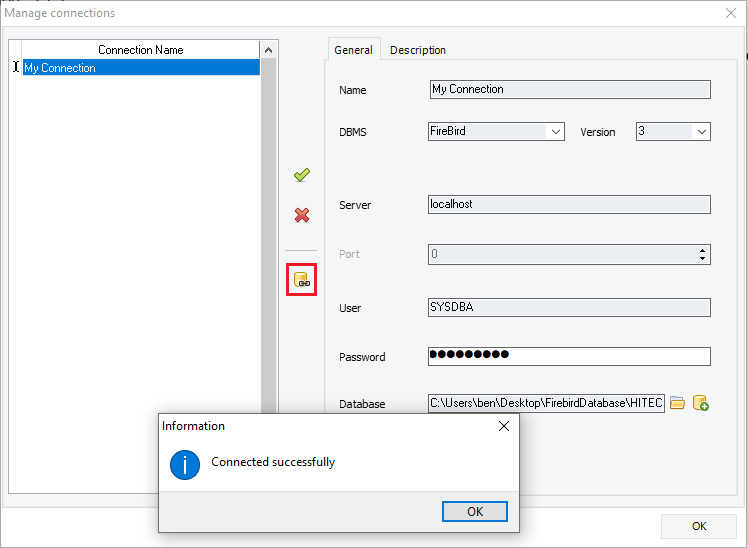Click the test connection database icon
748x548 pixels.
click(301, 279)
